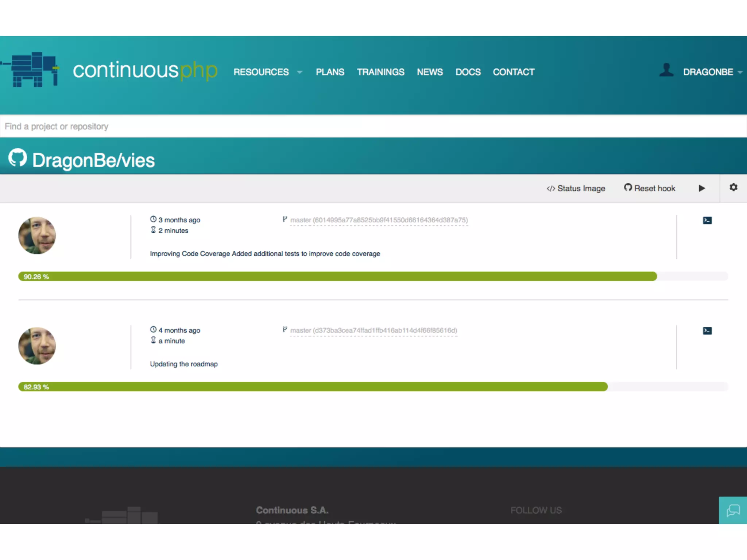Start a build with the play icon
Viewport: 747px width, 560px height.
(x=702, y=188)
